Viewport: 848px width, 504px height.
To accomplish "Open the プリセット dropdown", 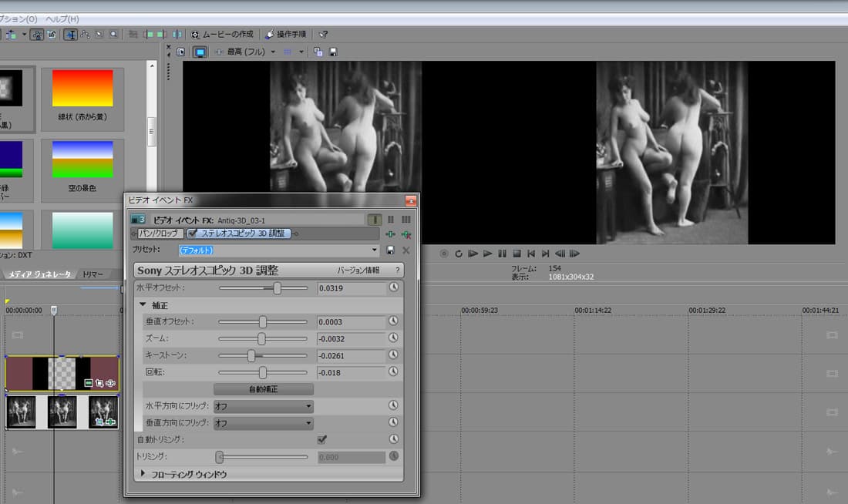I will click(x=375, y=250).
